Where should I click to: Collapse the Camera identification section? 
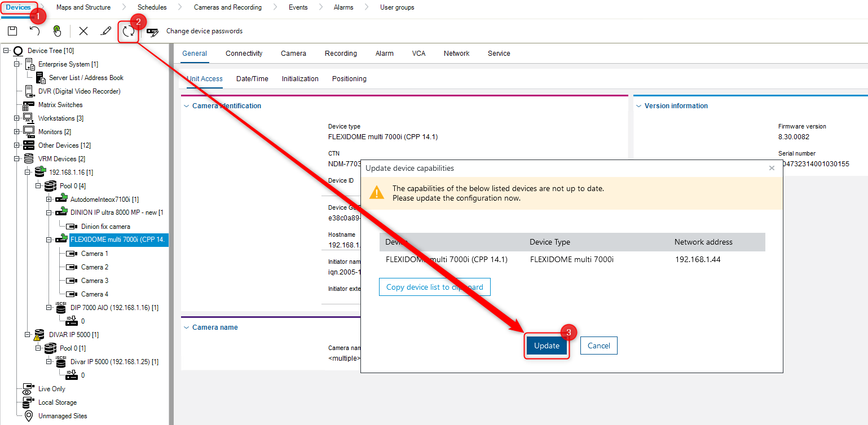point(187,105)
